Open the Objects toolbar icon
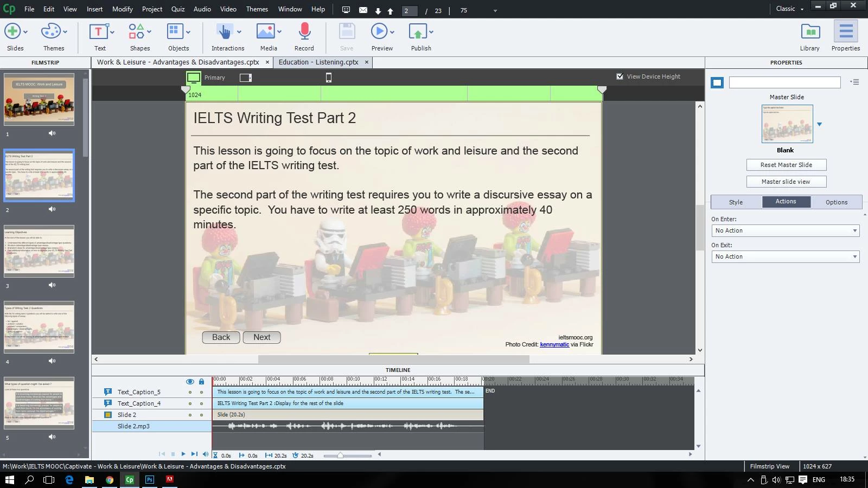Viewport: 868px width, 488px height. pos(175,31)
